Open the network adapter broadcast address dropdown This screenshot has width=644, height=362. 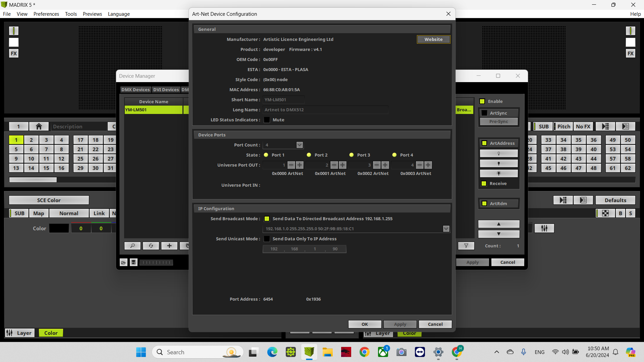(446, 229)
